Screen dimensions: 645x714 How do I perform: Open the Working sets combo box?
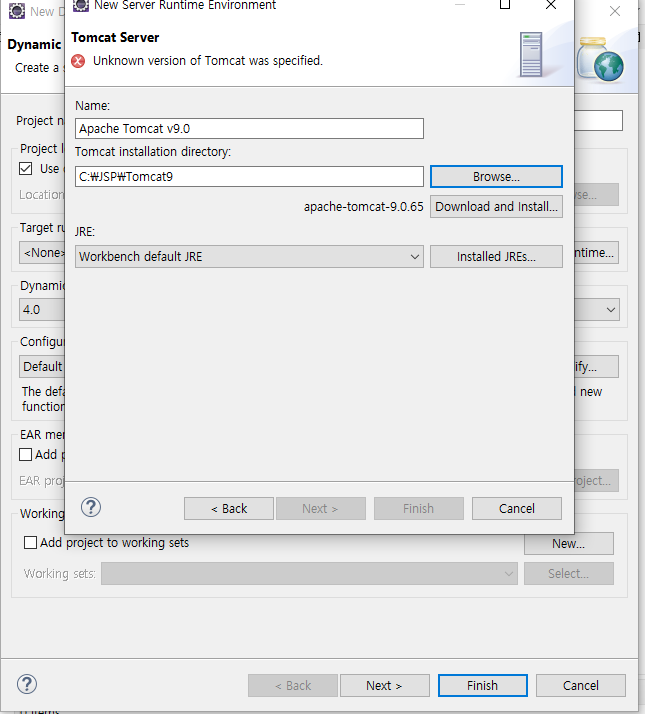coord(309,573)
